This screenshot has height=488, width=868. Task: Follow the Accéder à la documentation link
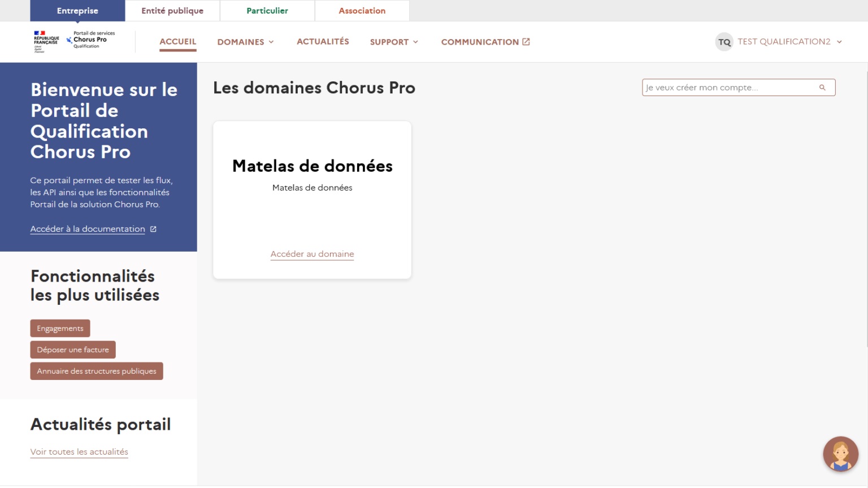tap(88, 229)
